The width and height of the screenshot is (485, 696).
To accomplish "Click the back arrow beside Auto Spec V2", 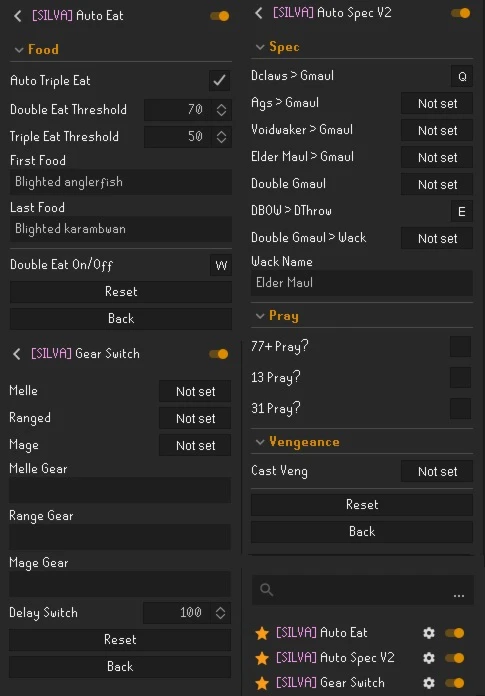I will point(259,13).
